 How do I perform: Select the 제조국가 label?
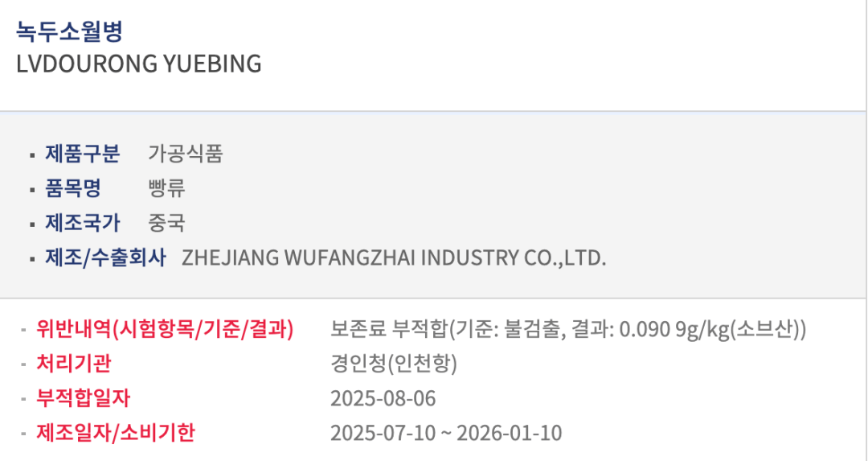point(82,223)
